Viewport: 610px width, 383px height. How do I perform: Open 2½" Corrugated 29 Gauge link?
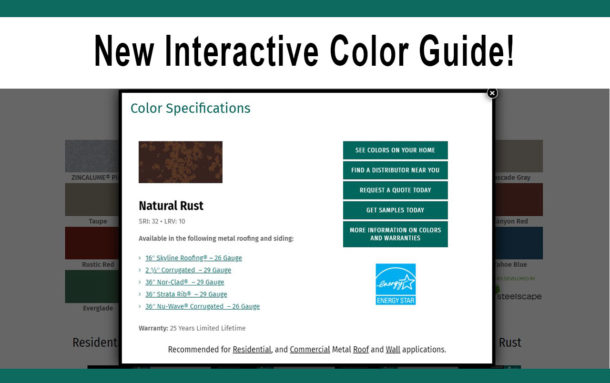(188, 270)
